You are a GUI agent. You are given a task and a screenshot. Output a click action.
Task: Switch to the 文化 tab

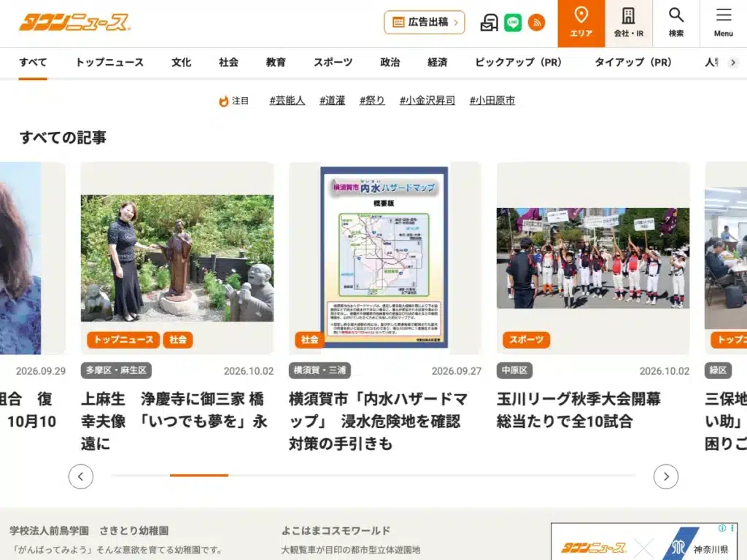point(181,63)
